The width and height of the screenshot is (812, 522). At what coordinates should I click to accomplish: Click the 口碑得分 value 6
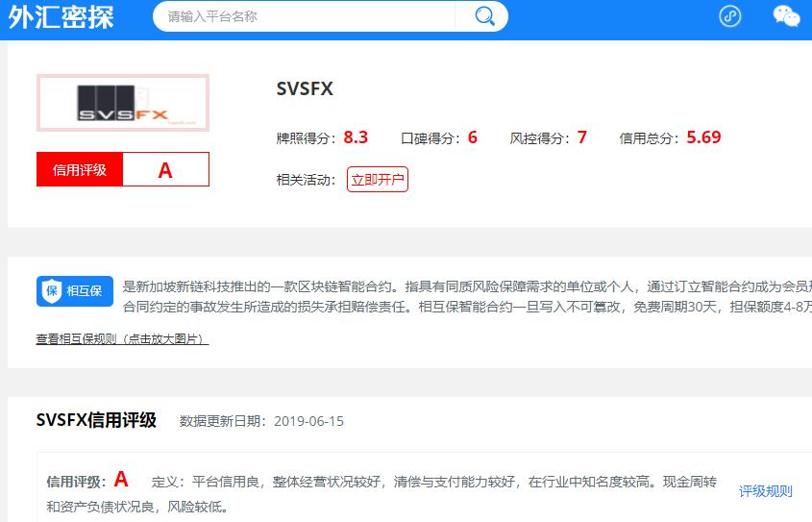tap(472, 137)
